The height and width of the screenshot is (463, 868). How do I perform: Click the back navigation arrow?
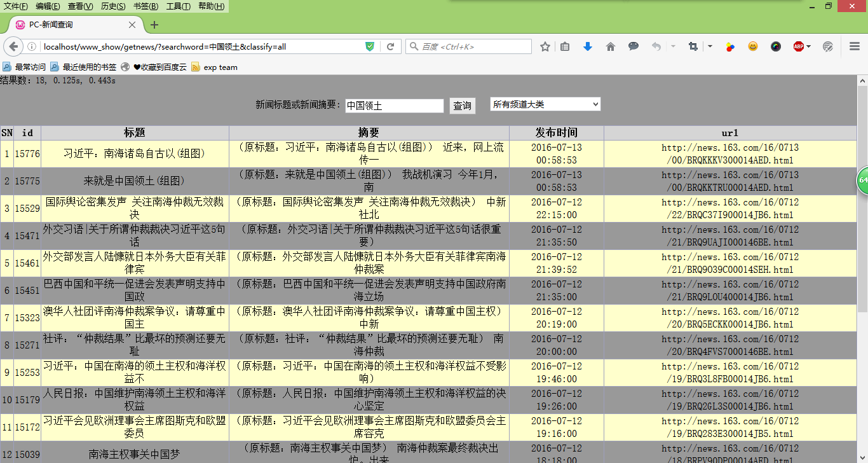(13, 46)
